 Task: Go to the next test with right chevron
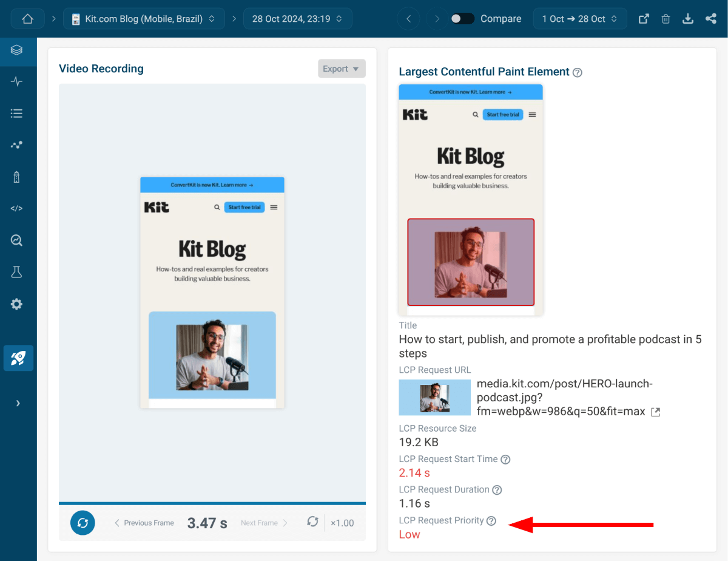(x=436, y=19)
